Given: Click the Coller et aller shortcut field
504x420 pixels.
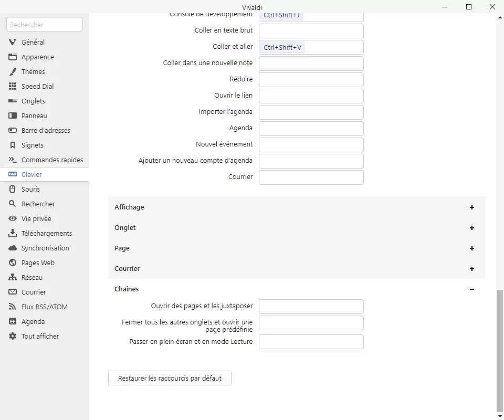Looking at the screenshot, I should point(311,47).
